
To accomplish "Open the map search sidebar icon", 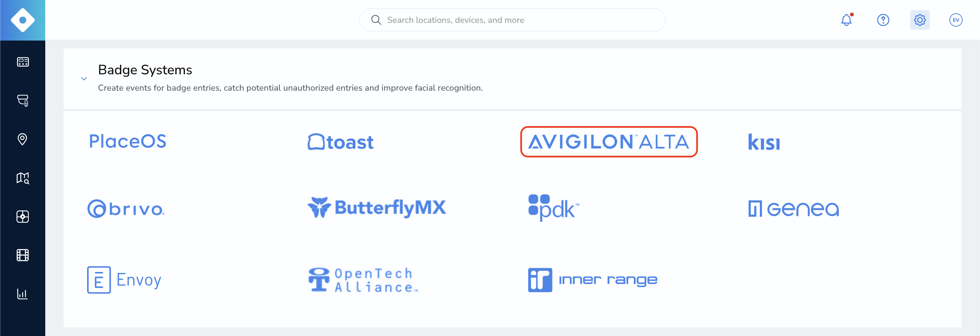I will tap(22, 178).
